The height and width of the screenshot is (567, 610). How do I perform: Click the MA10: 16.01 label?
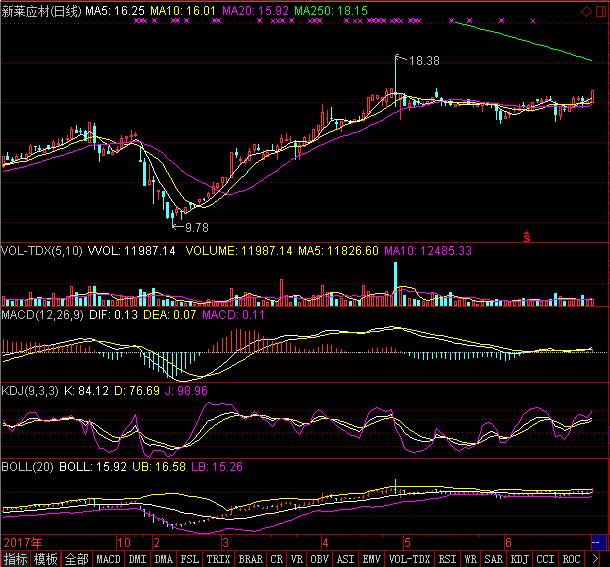(183, 11)
